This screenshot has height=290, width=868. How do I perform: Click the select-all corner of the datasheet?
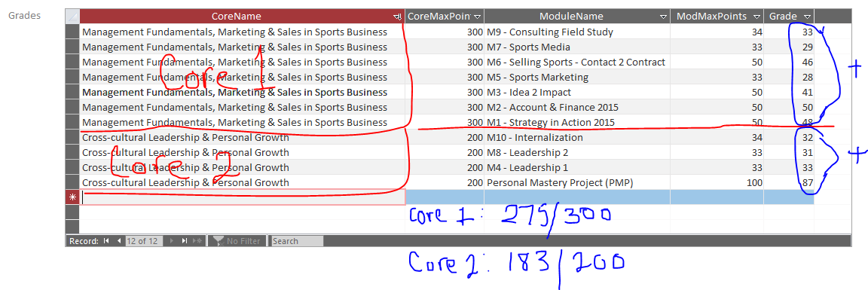[72, 17]
